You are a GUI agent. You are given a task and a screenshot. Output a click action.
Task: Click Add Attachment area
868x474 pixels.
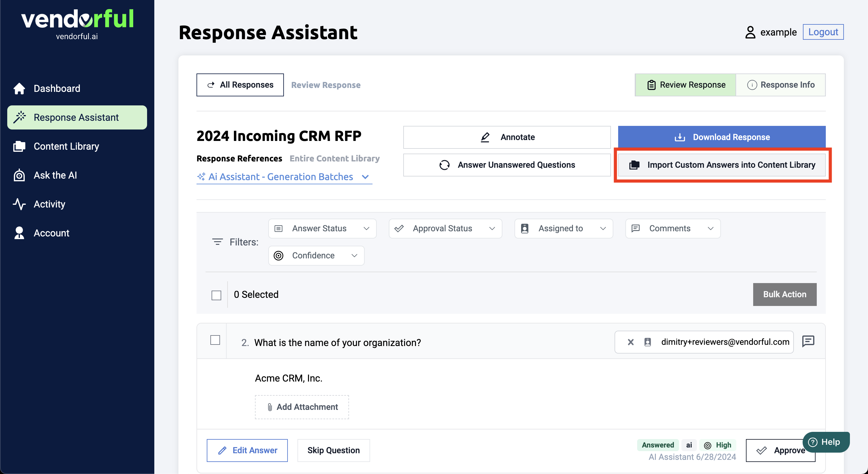(302, 407)
